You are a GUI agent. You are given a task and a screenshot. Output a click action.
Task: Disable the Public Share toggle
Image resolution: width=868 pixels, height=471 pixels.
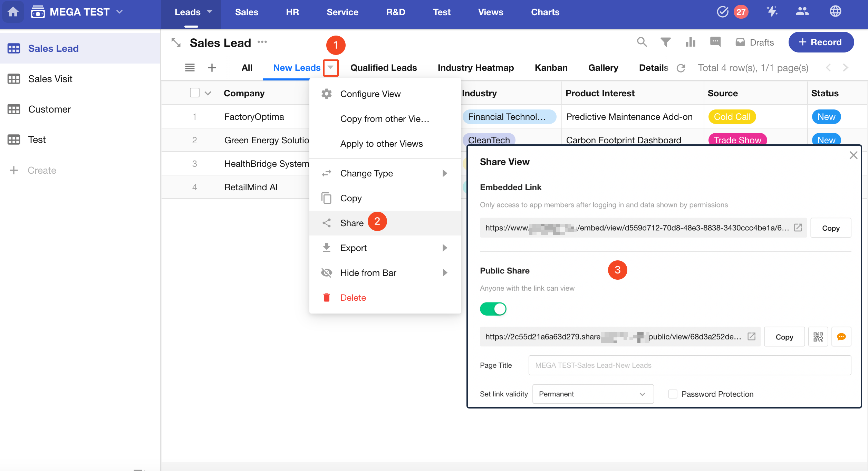493,309
